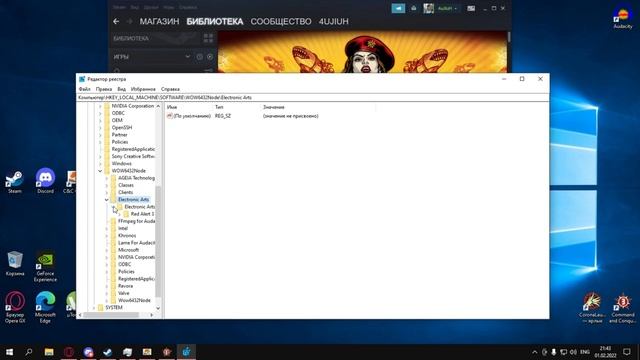Open the ИГРЫ filter dropdown in Steam
The width and height of the screenshot is (640, 360).
187,57
